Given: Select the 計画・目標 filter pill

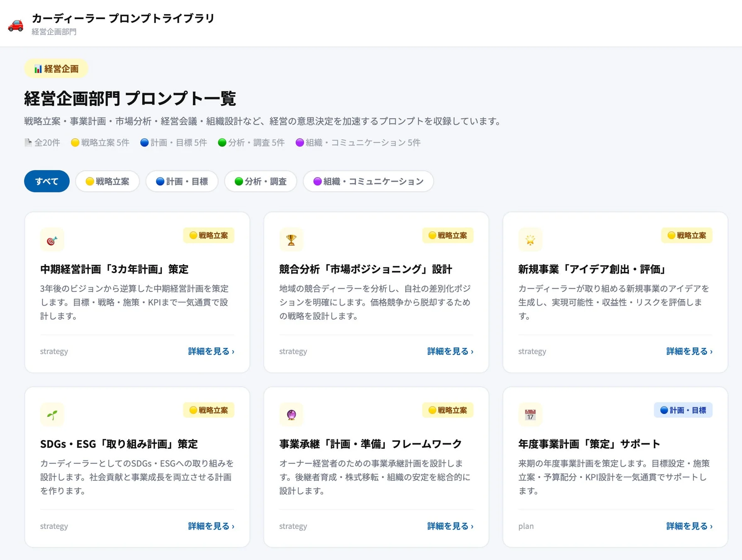Looking at the screenshot, I should point(182,181).
